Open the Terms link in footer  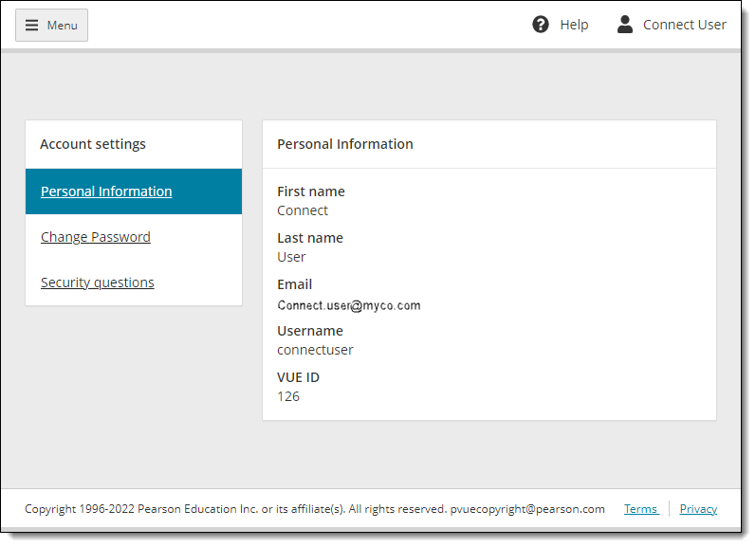641,509
